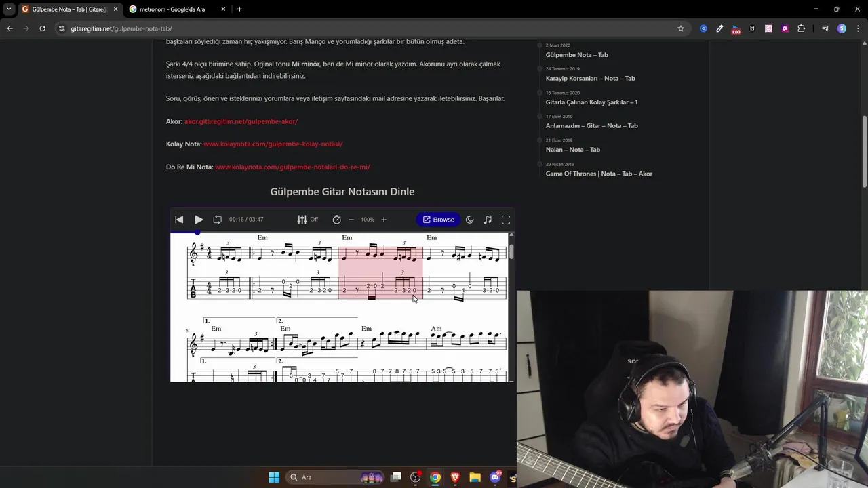Click the address bar URL field

(x=373, y=28)
